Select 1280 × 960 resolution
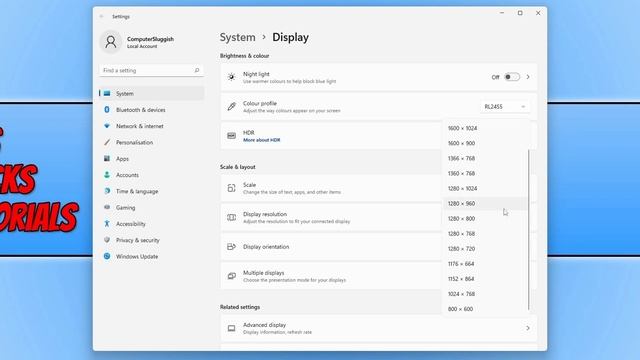 tap(485, 204)
